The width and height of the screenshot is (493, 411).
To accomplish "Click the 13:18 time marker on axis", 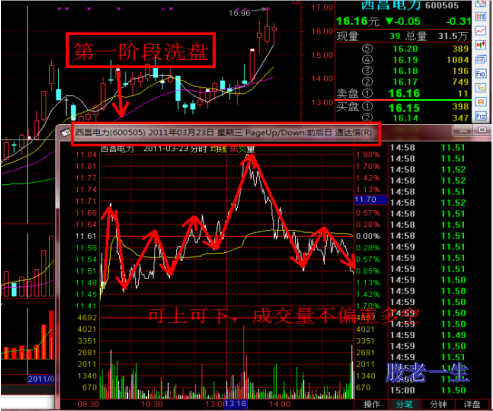I will coord(236,404).
